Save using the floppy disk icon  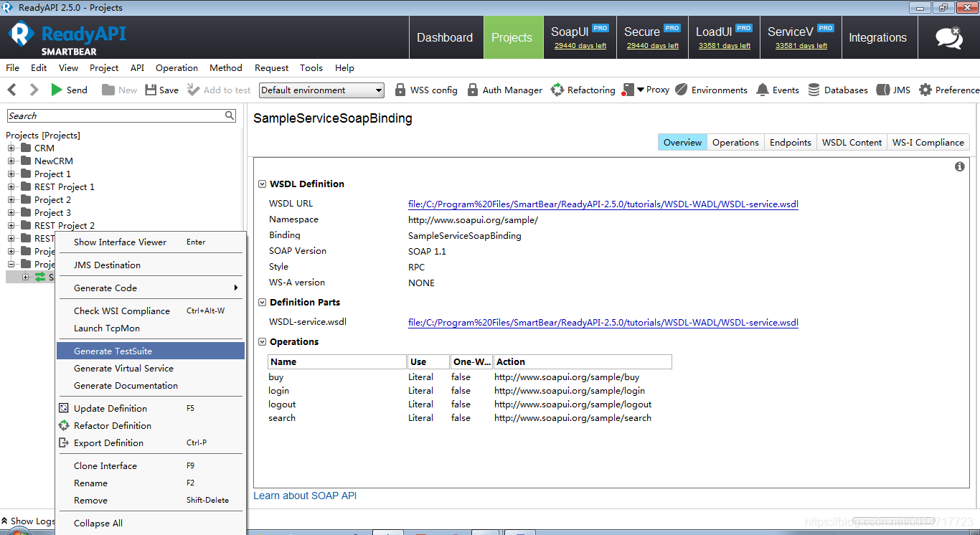(151, 90)
